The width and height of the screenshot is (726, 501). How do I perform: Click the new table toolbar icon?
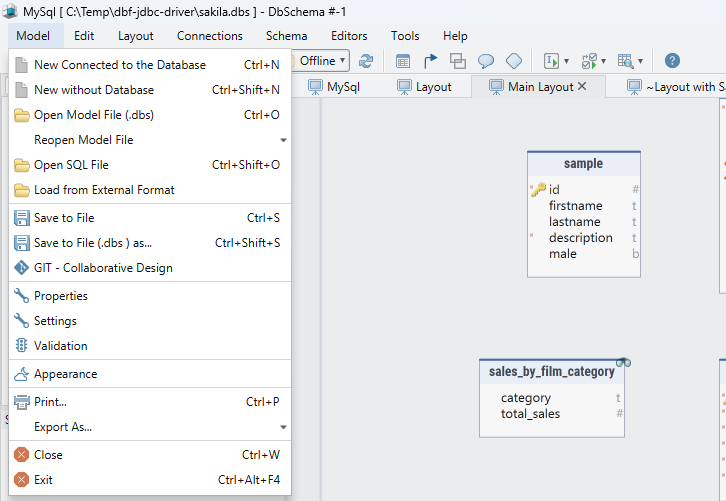pos(403,61)
